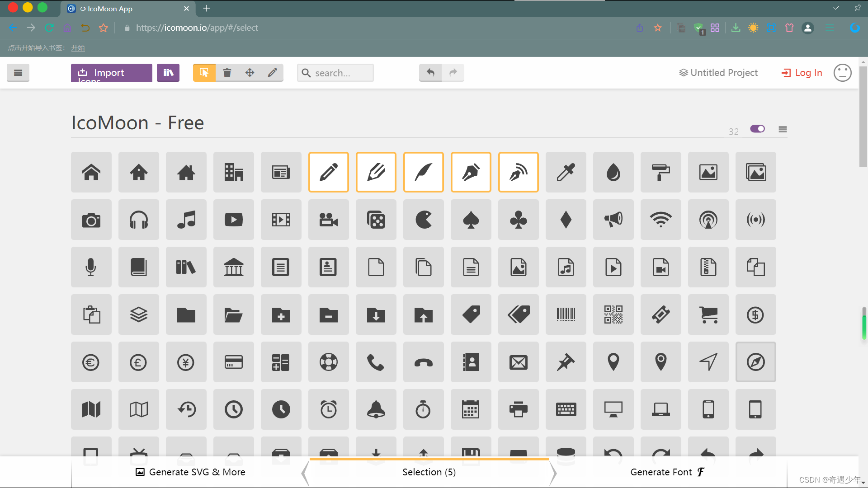
Task: Select the fountain pen nib icon
Action: [470, 172]
